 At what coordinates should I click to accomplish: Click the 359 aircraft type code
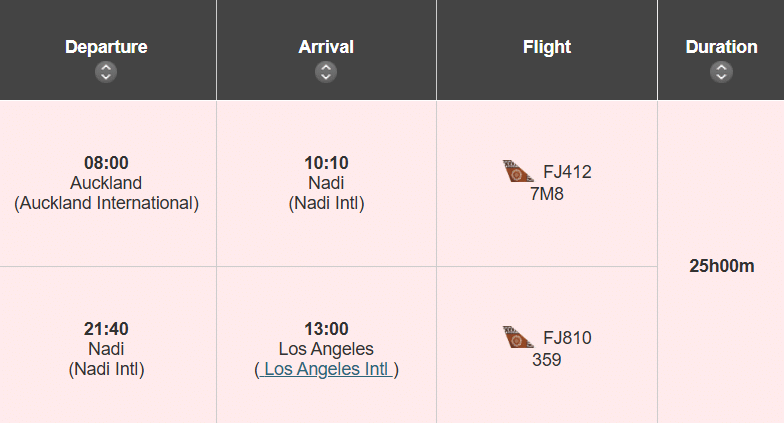(x=547, y=360)
